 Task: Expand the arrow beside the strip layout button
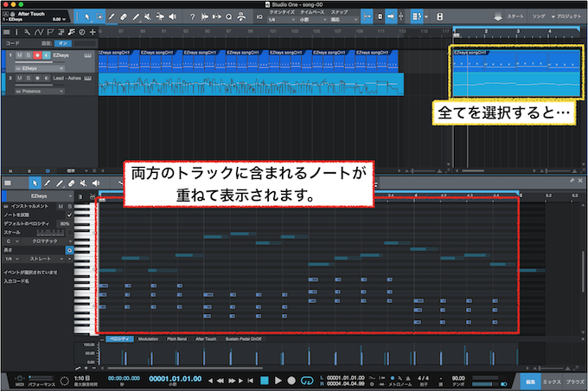[x=426, y=17]
